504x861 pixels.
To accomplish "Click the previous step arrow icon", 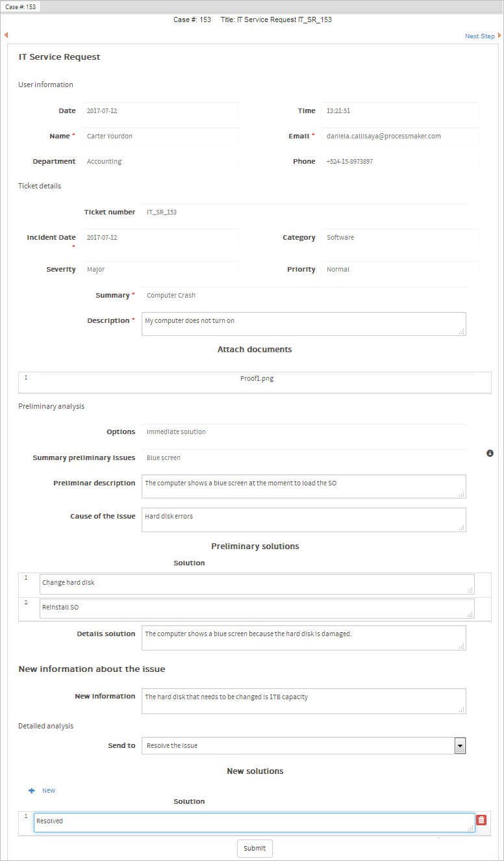I will 6,36.
